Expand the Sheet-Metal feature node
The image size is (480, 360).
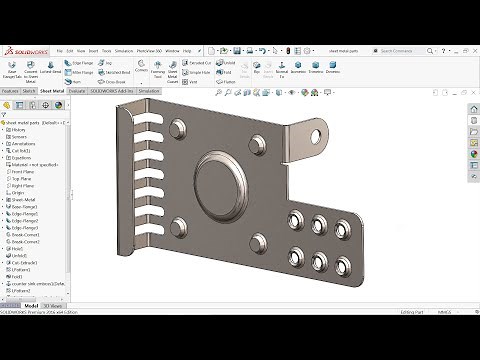(3, 200)
